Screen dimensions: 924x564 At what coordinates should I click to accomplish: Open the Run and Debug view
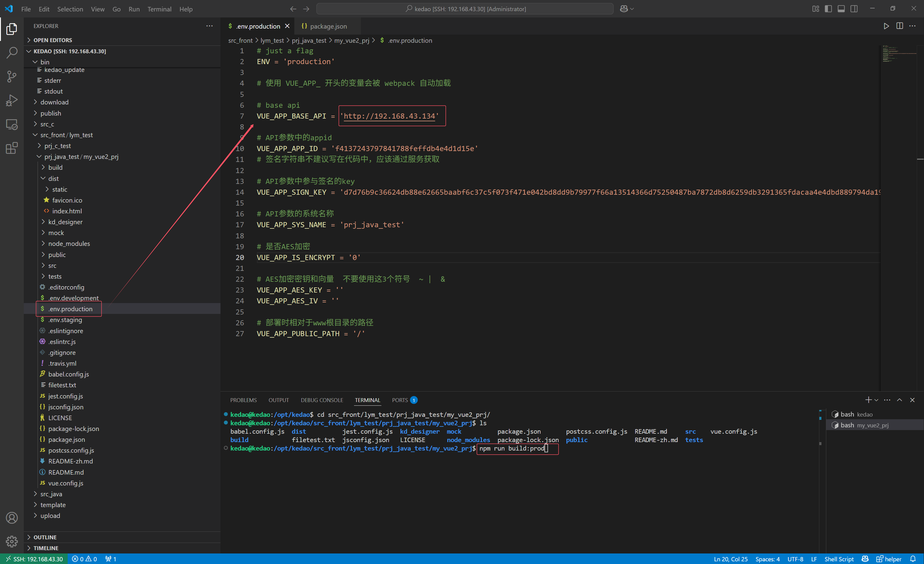[12, 101]
